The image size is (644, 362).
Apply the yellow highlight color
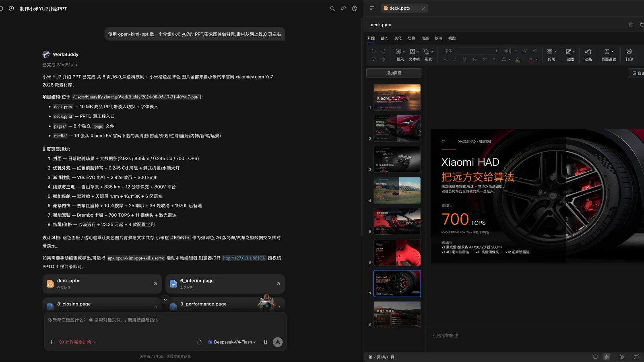[x=518, y=60]
